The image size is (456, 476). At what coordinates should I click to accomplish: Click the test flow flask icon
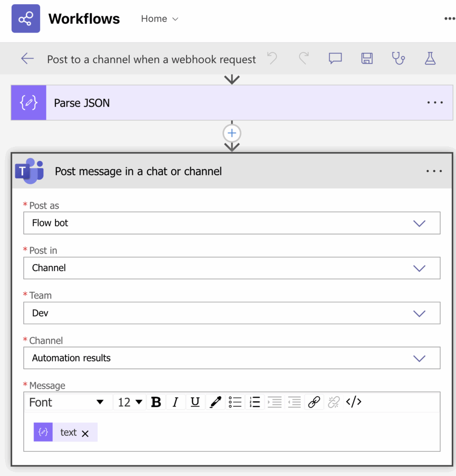430,59
